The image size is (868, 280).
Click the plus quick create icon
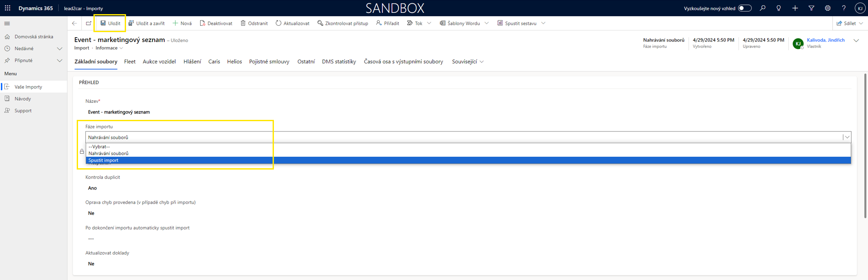795,8
